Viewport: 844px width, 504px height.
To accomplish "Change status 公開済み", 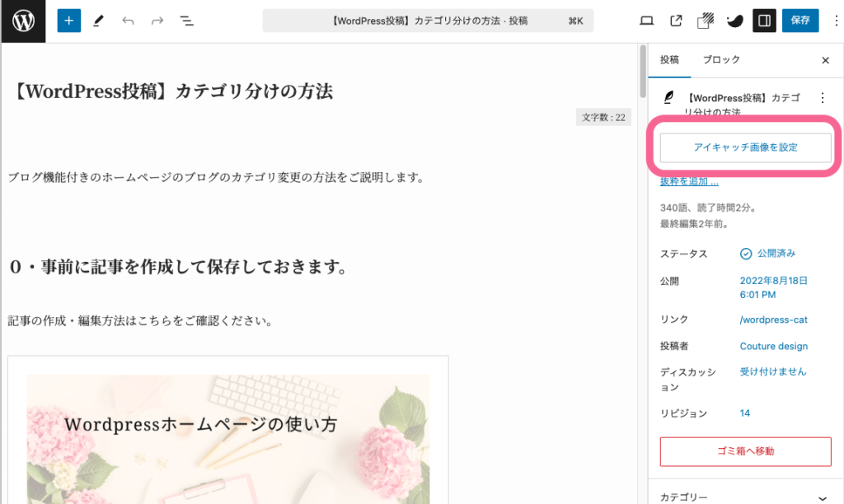I will [x=767, y=254].
